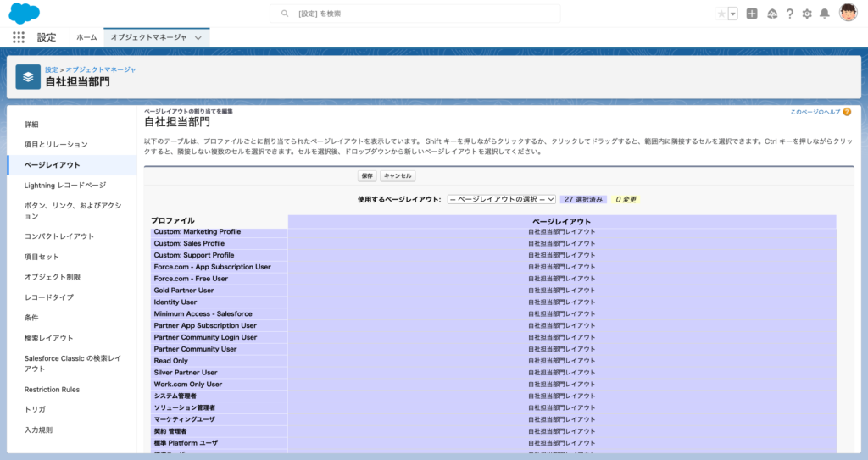Viewport: 868px width, 460px height.
Task: Open 入力規則 in the sidebar
Action: (x=72, y=430)
